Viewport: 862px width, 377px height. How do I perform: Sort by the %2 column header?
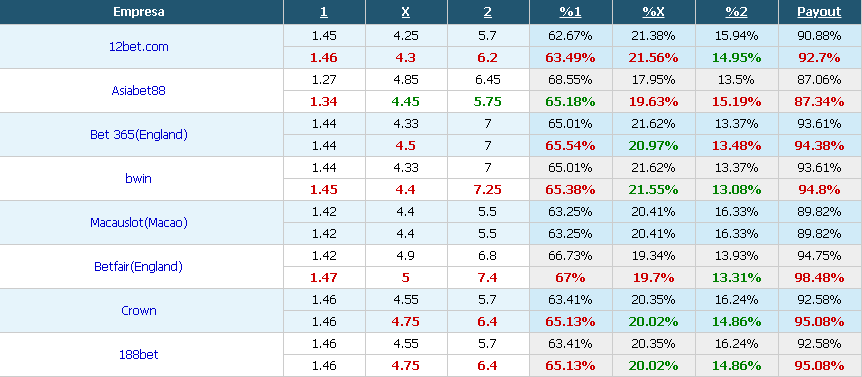click(736, 12)
